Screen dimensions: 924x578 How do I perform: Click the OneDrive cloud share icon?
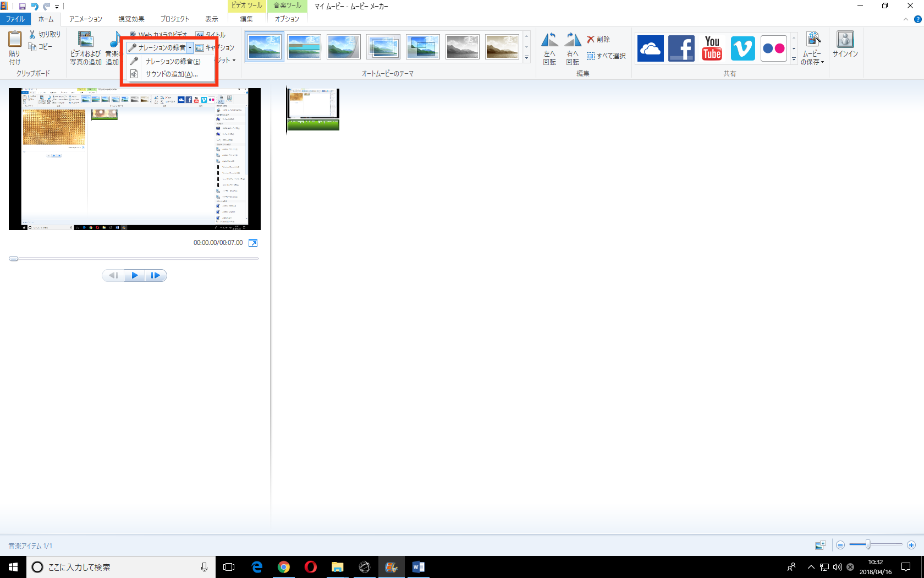click(650, 48)
